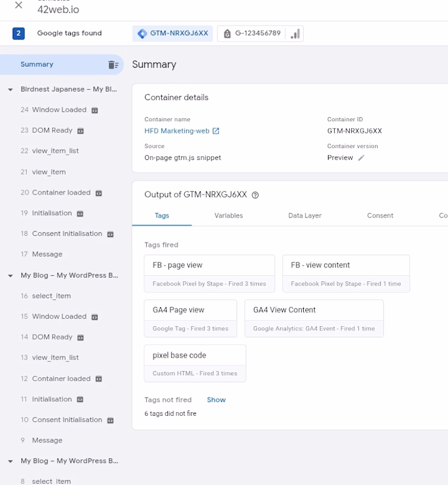Click the API icon next to 20 Container loaded

[x=99, y=193]
